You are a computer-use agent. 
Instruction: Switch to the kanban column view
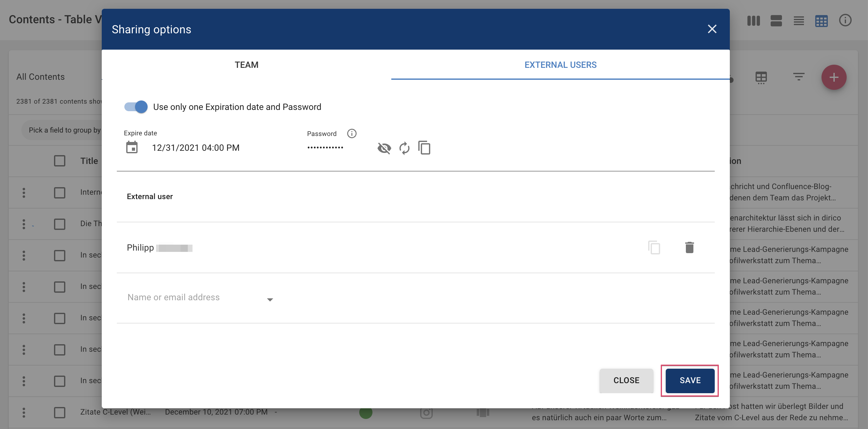coord(753,20)
